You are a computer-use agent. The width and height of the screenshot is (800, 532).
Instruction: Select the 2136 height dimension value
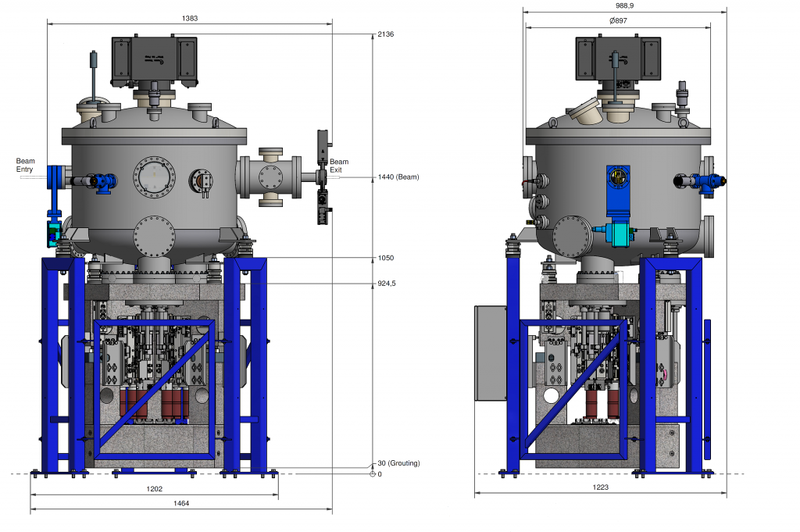tap(386, 34)
